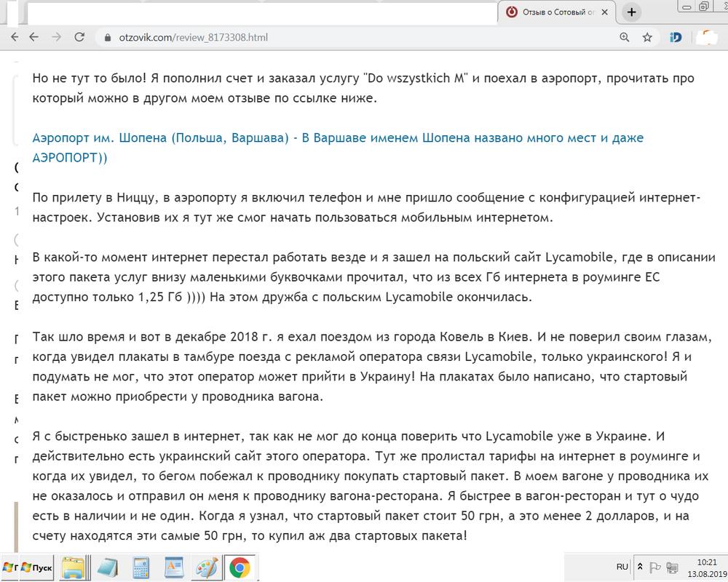
Task: Open Paint from the taskbar
Action: pos(207,567)
